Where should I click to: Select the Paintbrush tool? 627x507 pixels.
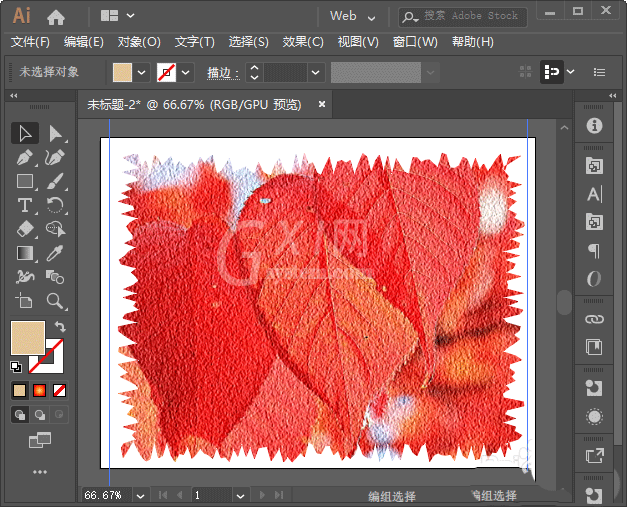click(55, 181)
